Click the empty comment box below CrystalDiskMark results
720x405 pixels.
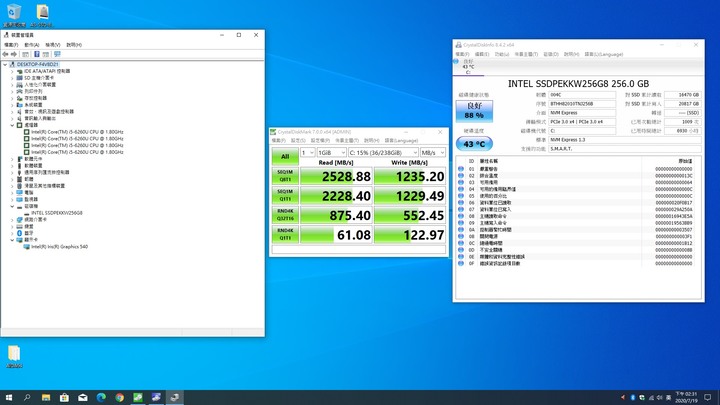(x=359, y=250)
